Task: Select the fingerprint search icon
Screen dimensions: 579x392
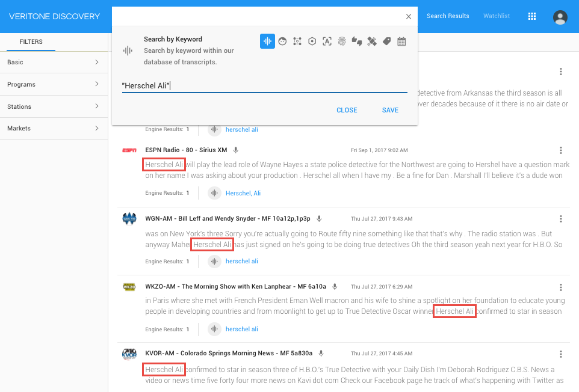Action: 342,41
